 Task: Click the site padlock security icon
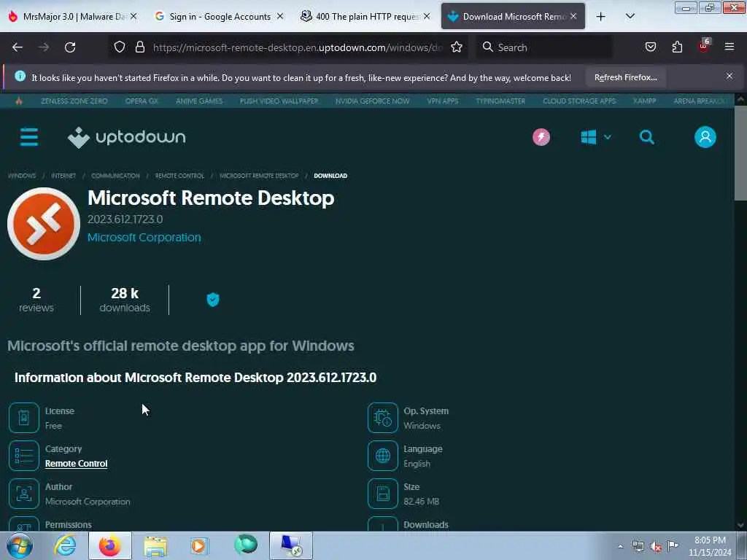(139, 47)
